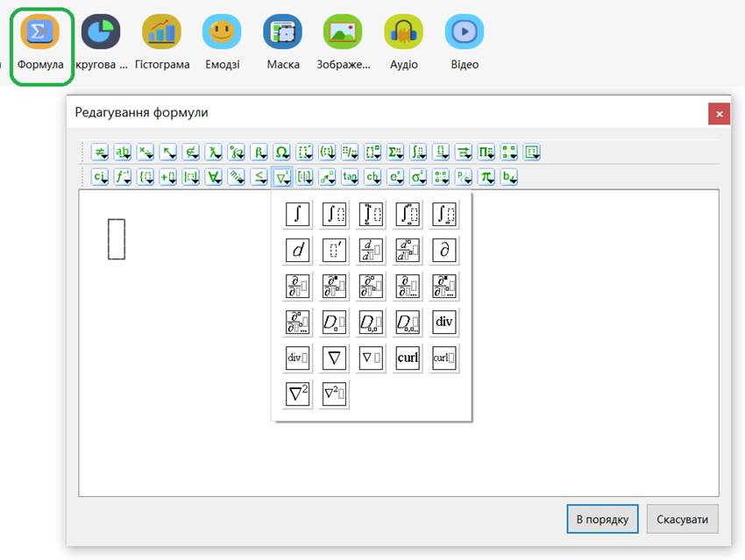Viewport: 745px width, 560px height.
Task: Expand the lambda lowercase Greek dropdown
Action: [x=213, y=152]
